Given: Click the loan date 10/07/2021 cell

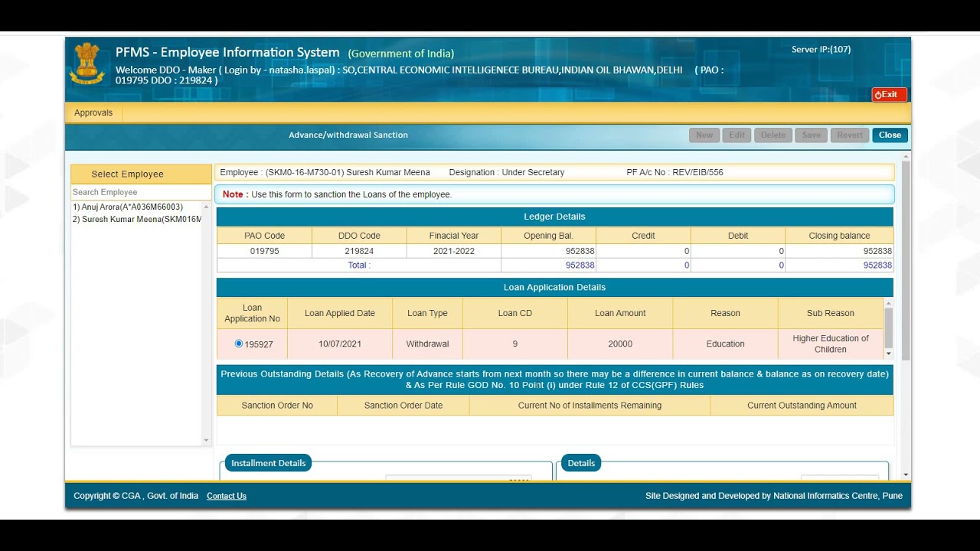Looking at the screenshot, I should pyautogui.click(x=340, y=344).
